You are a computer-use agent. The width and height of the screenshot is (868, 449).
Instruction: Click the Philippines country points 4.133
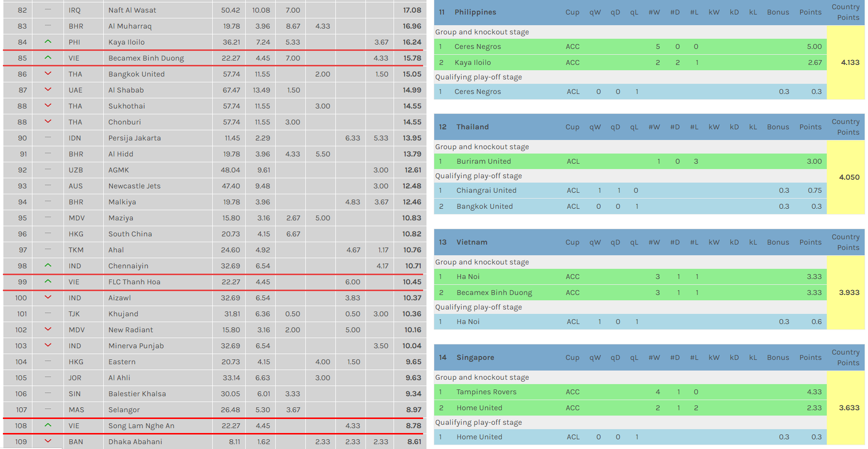point(850,62)
